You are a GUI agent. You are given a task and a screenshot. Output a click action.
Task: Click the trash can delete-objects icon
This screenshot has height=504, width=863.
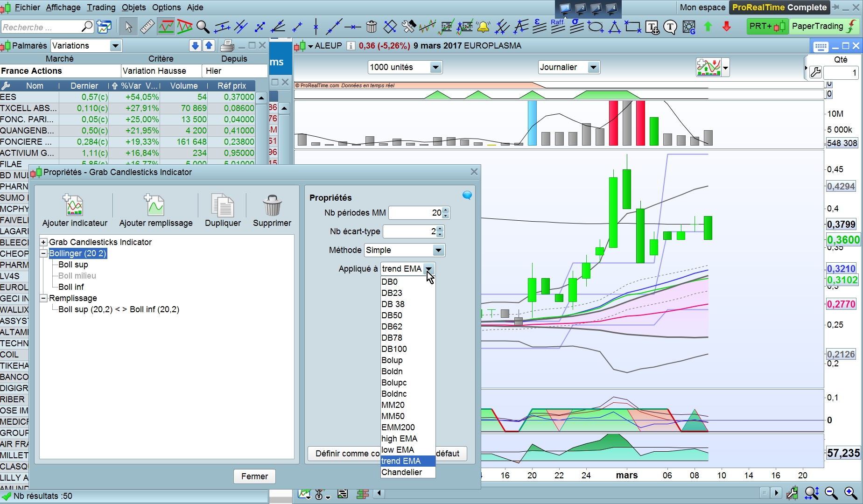(x=372, y=27)
